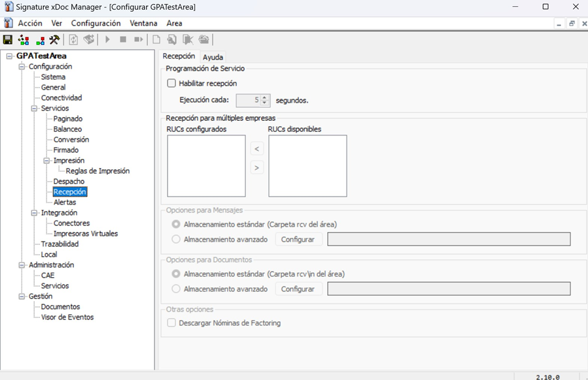The height and width of the screenshot is (380, 588).
Task: Collapse the Gestión tree branch
Action: pyautogui.click(x=22, y=296)
